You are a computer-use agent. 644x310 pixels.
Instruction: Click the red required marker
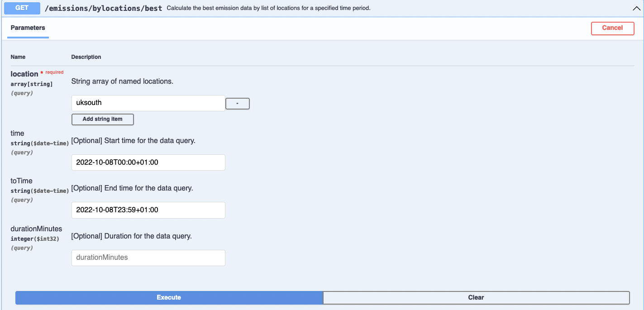(52, 72)
